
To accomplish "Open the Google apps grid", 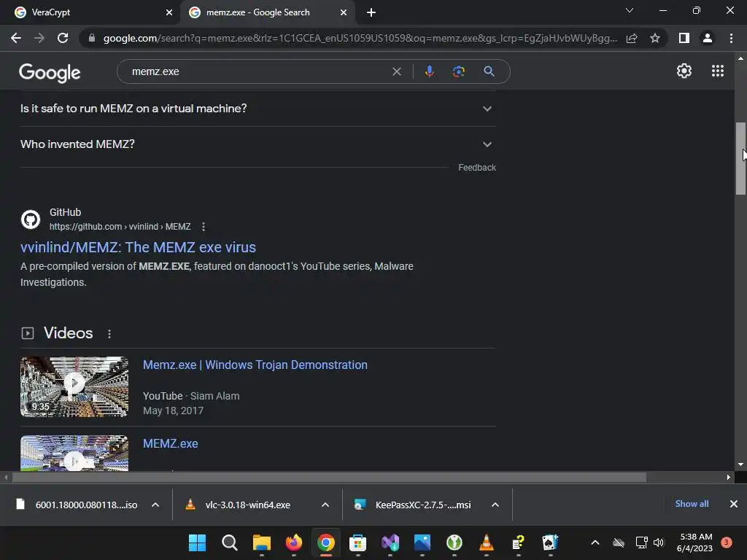I will point(718,71).
